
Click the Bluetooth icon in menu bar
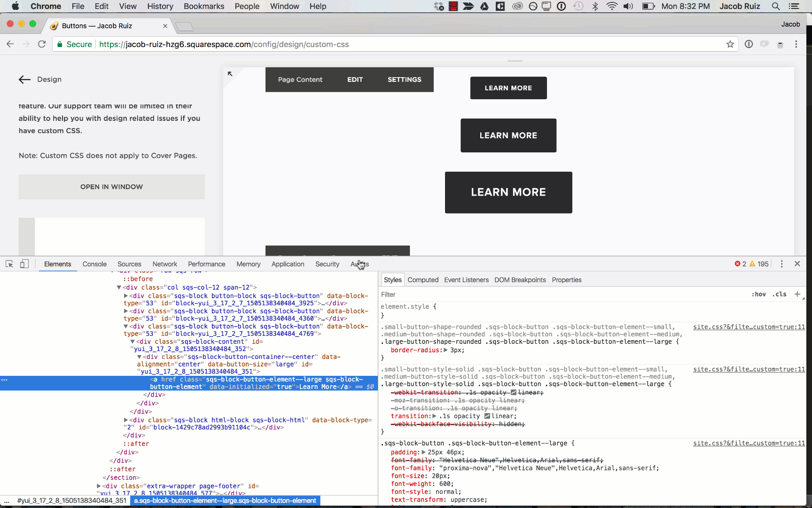click(x=595, y=6)
